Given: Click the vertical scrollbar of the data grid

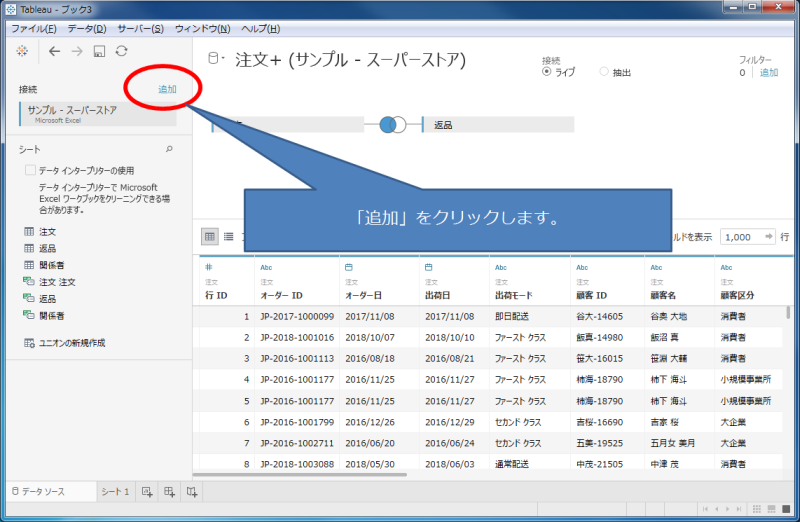Looking at the screenshot, I should click(788, 312).
